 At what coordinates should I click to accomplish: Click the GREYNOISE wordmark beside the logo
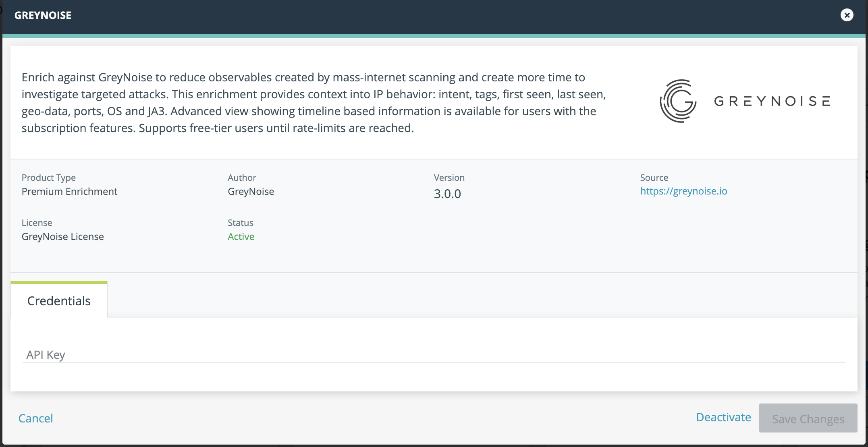772,101
